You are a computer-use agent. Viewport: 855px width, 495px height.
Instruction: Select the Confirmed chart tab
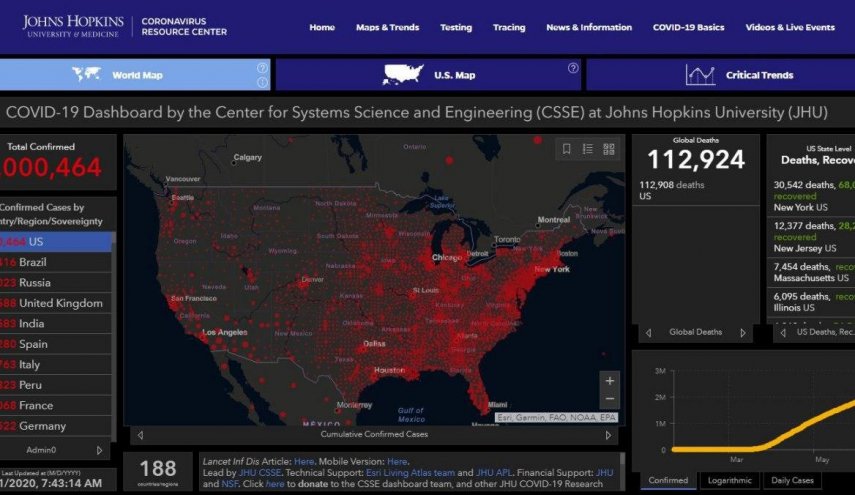pyautogui.click(x=668, y=480)
